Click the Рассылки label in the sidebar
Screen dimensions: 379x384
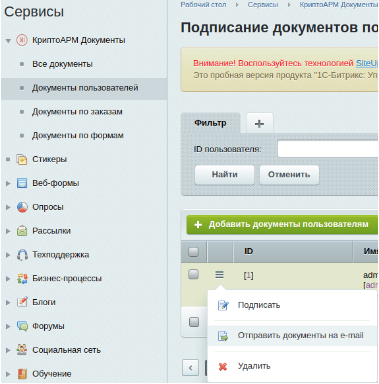pos(51,231)
